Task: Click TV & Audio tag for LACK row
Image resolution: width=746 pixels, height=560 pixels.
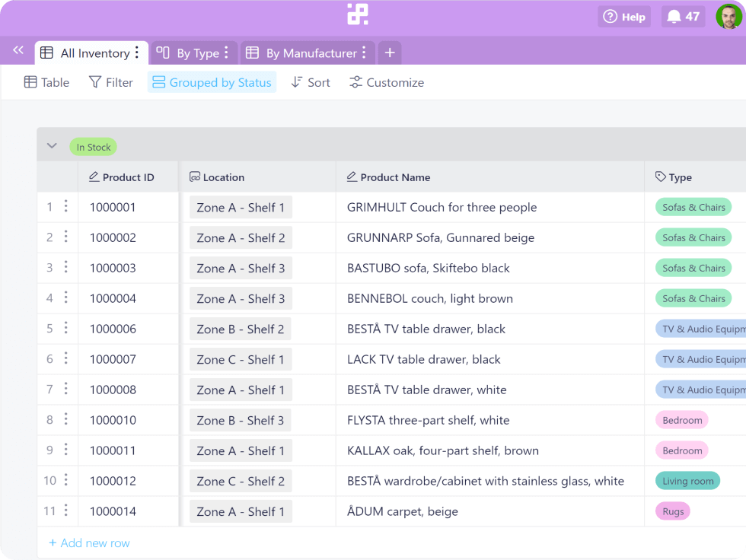Action: [x=701, y=359]
